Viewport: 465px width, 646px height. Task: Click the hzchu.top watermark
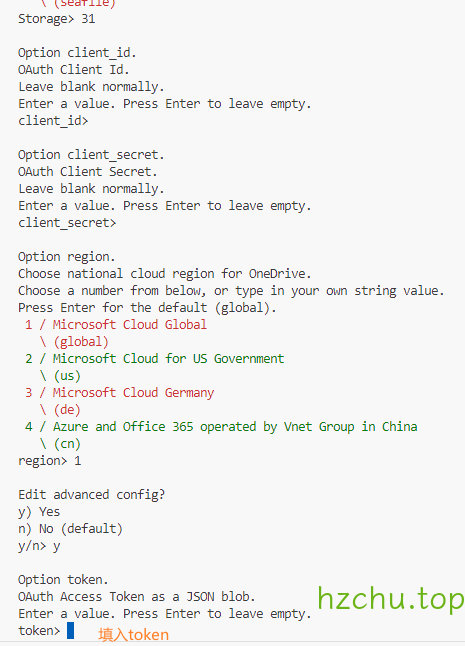click(x=391, y=598)
